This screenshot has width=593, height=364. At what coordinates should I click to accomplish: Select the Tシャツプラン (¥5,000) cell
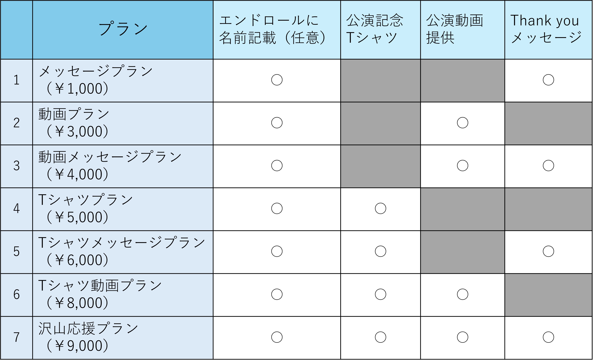(x=123, y=209)
